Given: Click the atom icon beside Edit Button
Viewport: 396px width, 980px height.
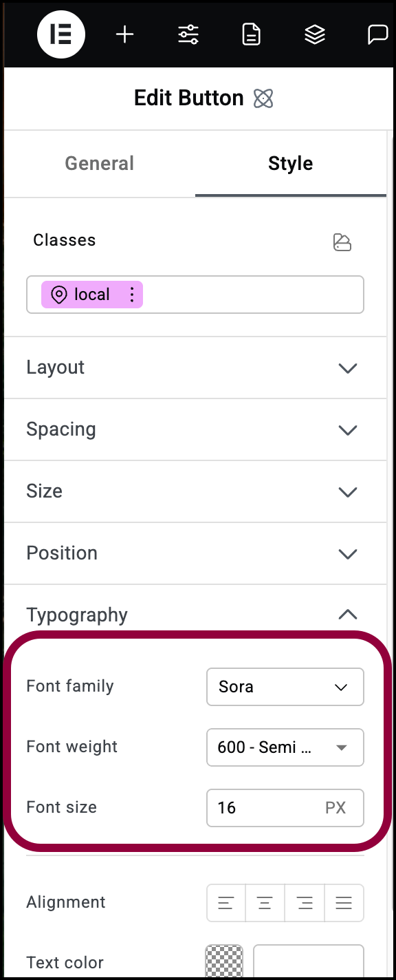Looking at the screenshot, I should coord(263,98).
